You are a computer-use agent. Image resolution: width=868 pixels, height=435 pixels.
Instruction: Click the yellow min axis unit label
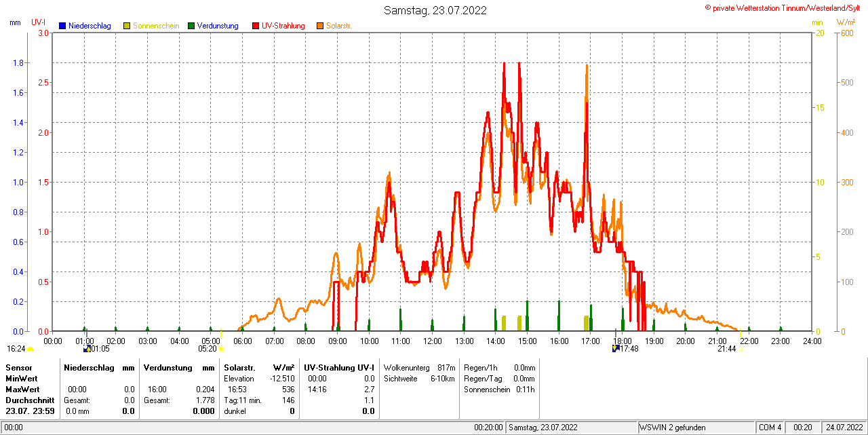click(817, 22)
